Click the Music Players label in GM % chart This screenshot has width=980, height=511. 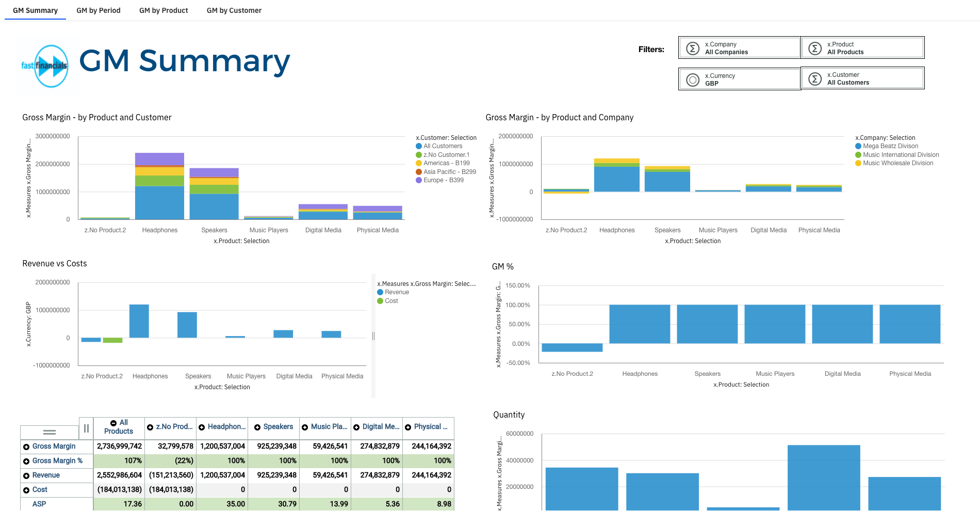point(775,374)
